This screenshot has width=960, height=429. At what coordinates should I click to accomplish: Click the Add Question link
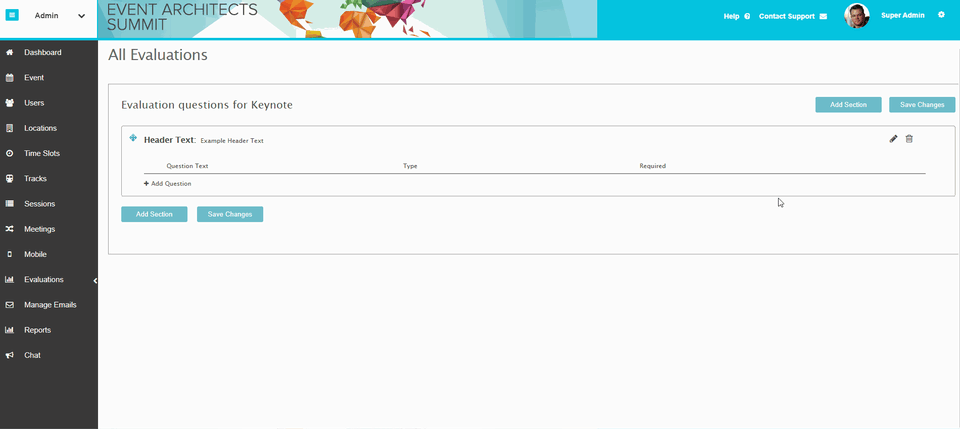click(168, 184)
